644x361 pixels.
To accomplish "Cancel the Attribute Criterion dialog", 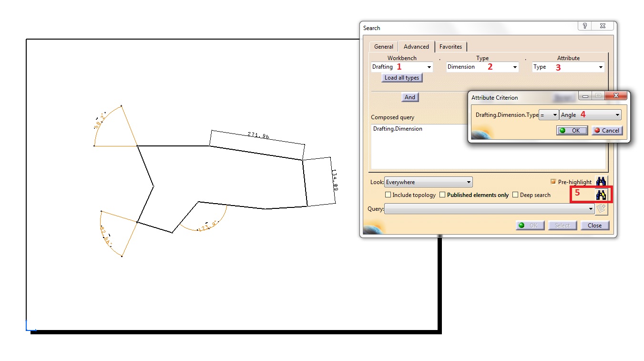I will tap(607, 130).
